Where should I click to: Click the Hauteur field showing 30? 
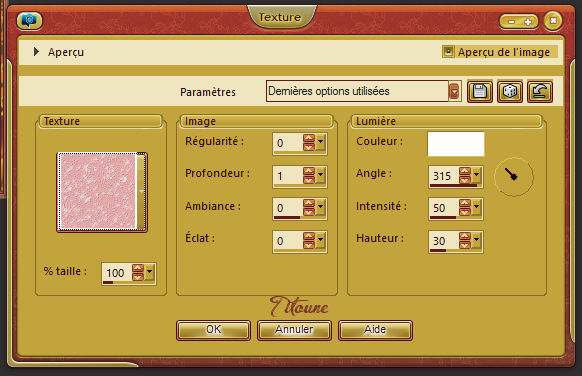pyautogui.click(x=444, y=241)
